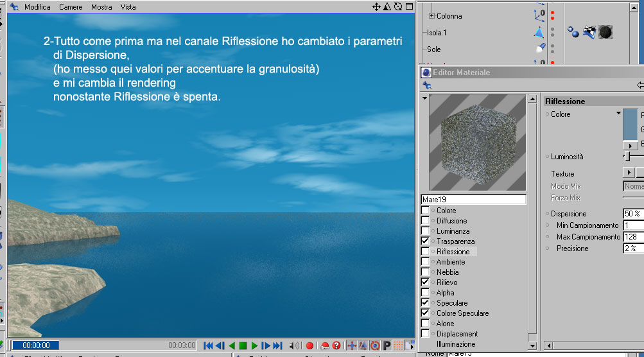Image resolution: width=644 pixels, height=357 pixels.
Task: Click the Sole light object icon
Action: pyautogui.click(x=541, y=48)
